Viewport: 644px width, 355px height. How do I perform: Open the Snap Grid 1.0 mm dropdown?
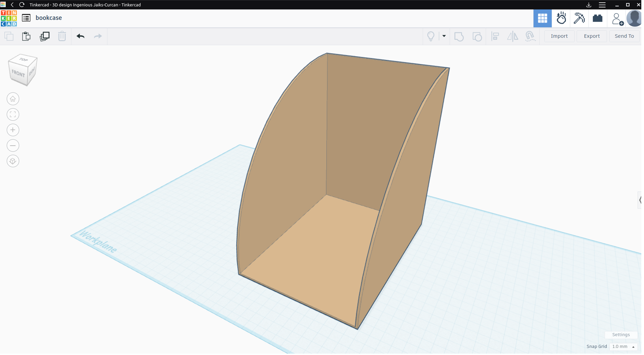tap(623, 347)
